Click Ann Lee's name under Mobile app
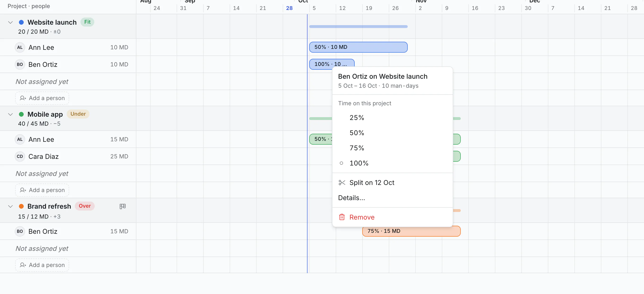This screenshot has width=644, height=294. point(41,139)
